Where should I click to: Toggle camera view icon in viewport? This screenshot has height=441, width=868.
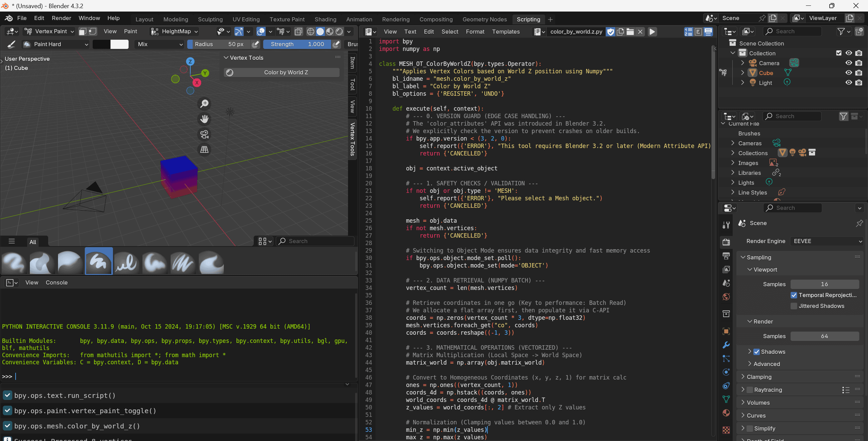(x=204, y=134)
